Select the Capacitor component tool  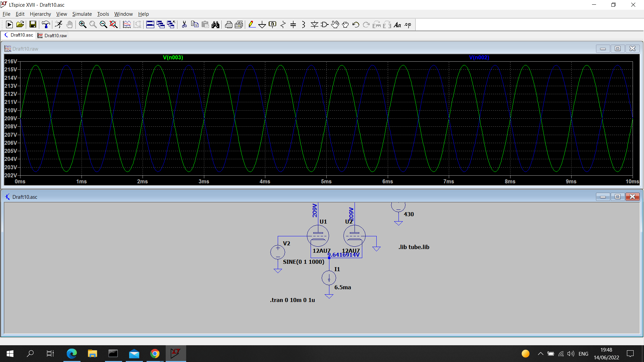[293, 24]
